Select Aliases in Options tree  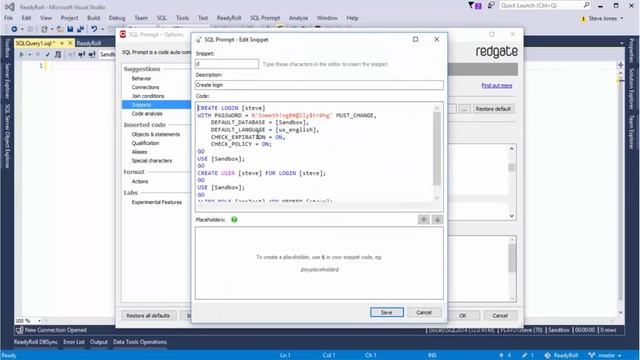point(139,152)
